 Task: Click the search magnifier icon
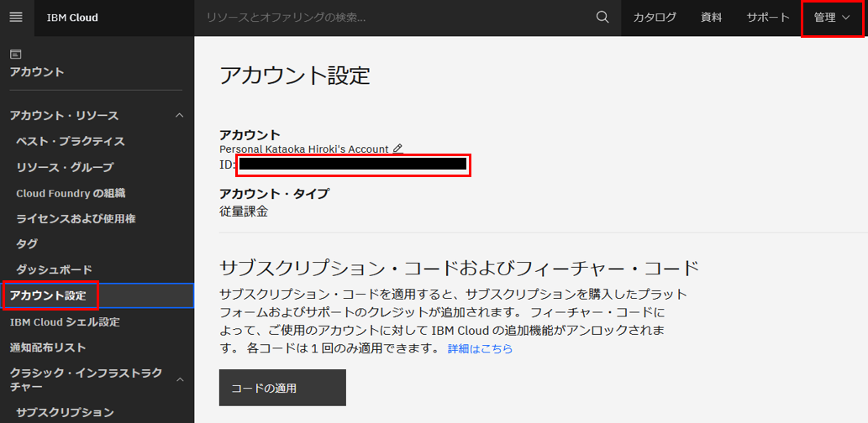(x=602, y=17)
